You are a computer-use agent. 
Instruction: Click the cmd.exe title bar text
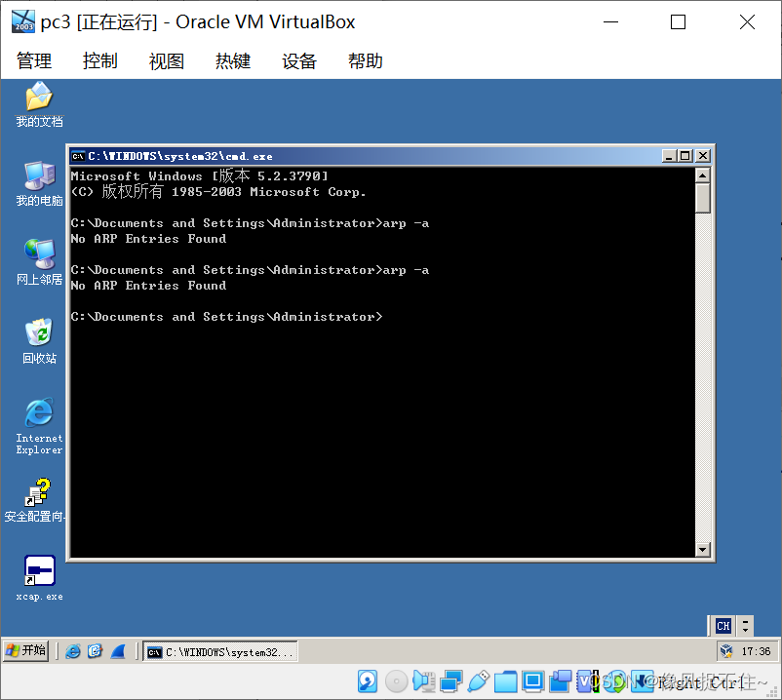(180, 156)
